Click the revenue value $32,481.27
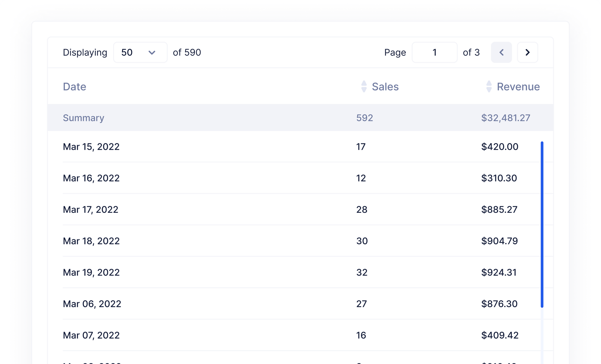 506,118
